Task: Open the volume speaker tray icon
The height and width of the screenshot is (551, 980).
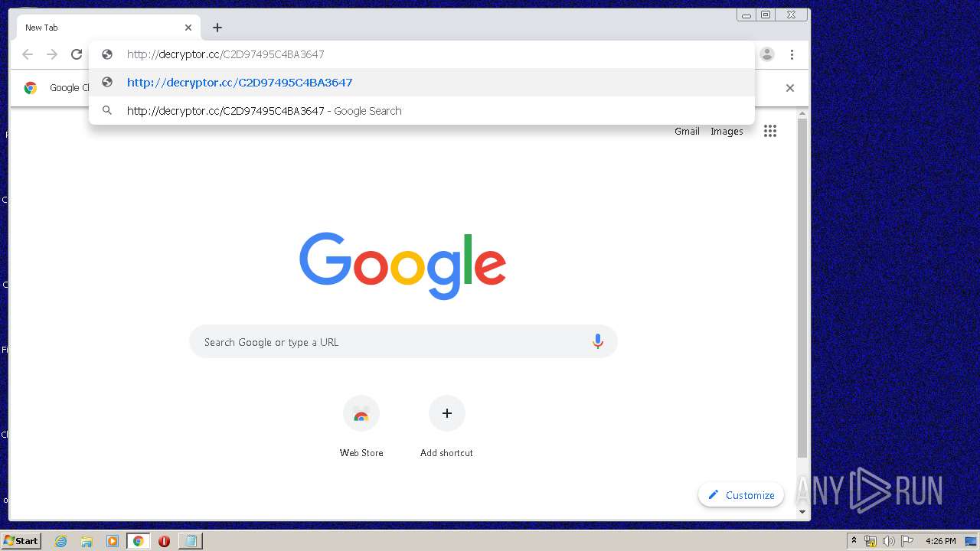Action: tap(889, 541)
